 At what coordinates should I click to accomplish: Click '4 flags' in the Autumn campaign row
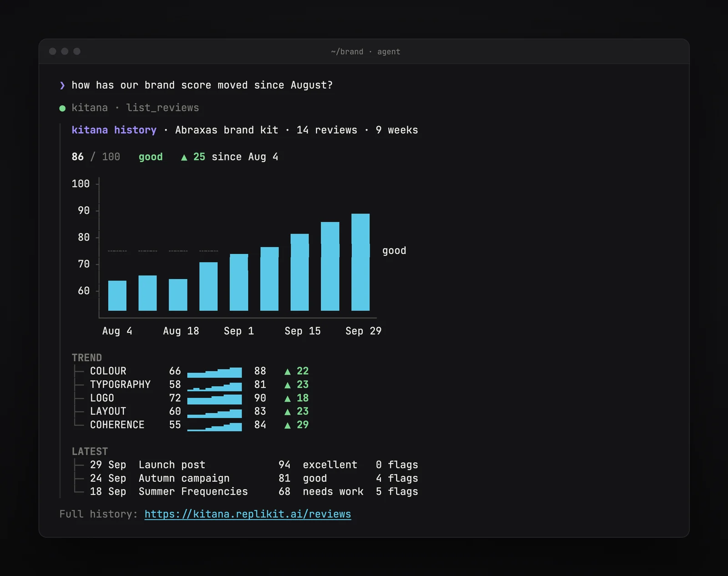[x=397, y=479]
